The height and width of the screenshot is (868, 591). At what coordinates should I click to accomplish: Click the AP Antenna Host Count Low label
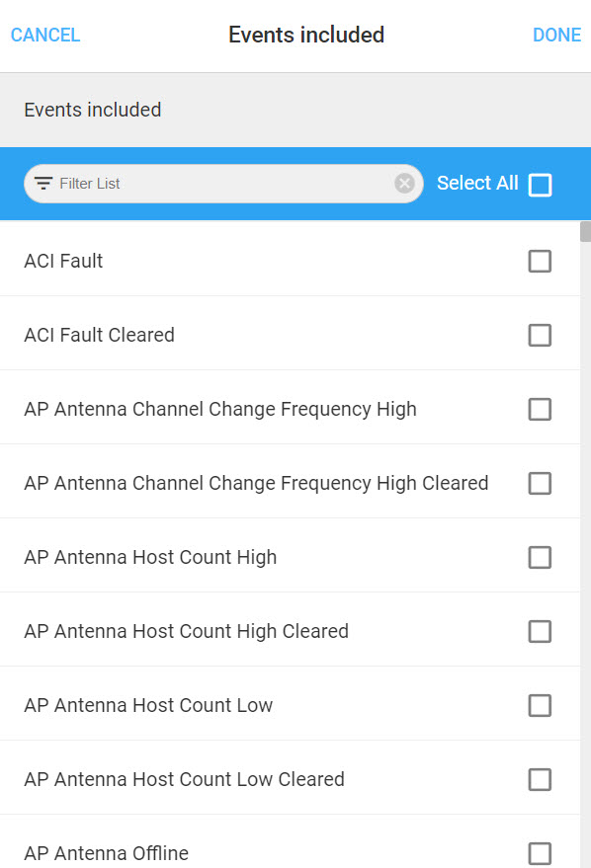click(x=148, y=705)
